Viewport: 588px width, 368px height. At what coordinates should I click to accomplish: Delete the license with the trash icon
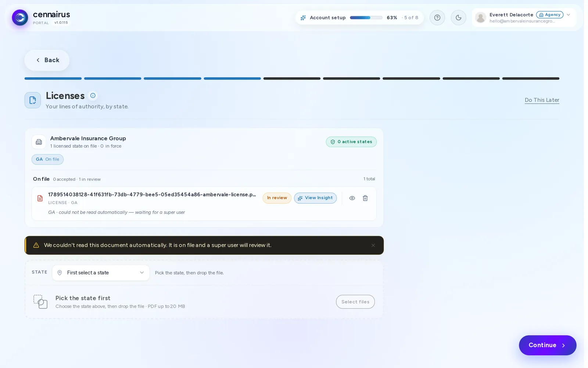click(x=365, y=198)
